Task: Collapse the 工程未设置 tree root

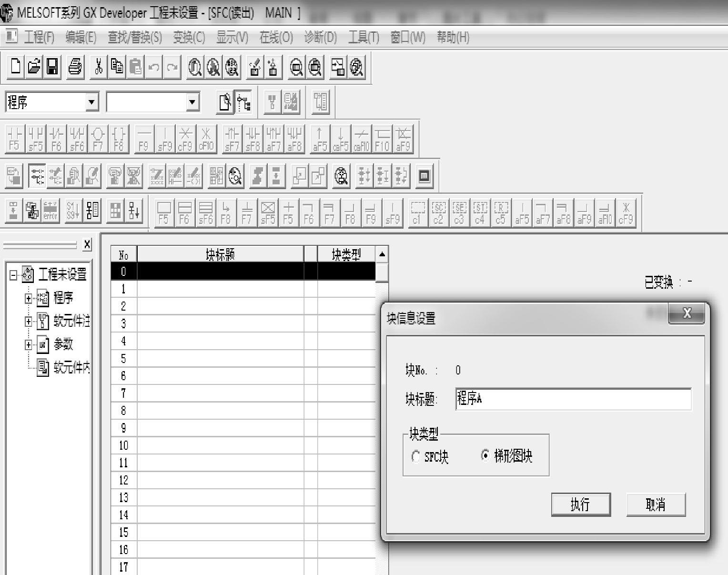Action: (x=13, y=275)
